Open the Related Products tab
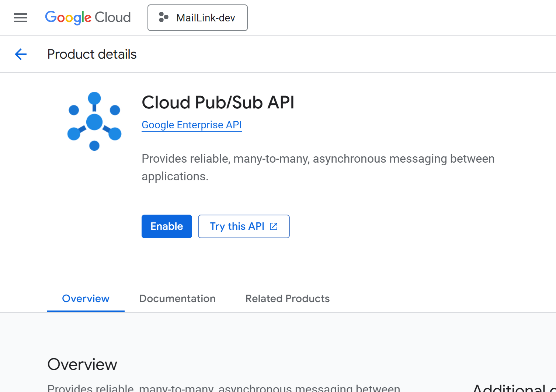 (x=287, y=299)
